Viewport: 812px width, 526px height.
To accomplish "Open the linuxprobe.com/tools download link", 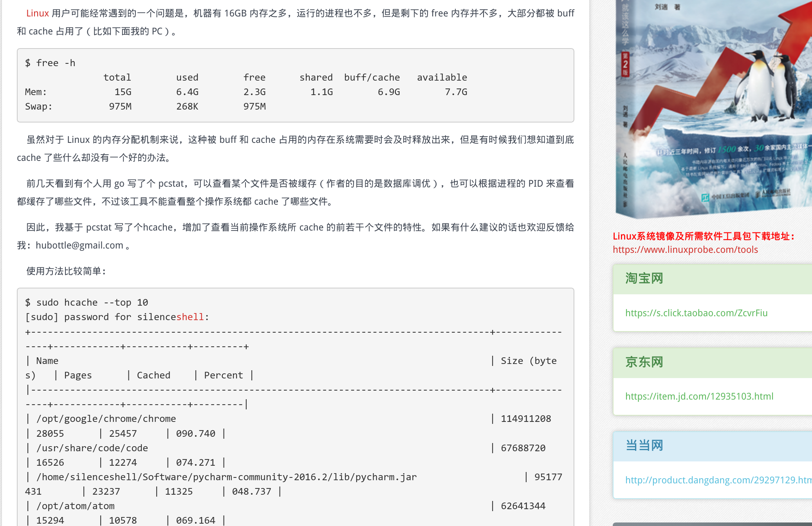I will click(x=685, y=250).
